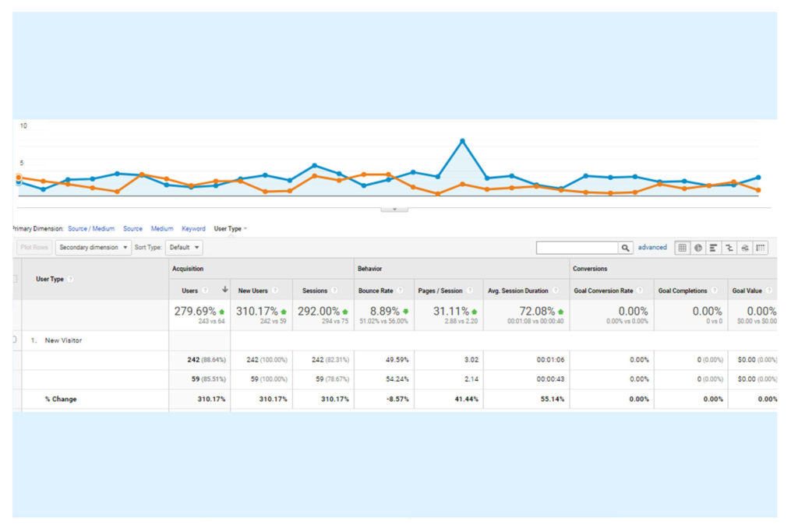Open help icon next to Users column
Image resolution: width=798 pixels, height=532 pixels.
coord(206,291)
